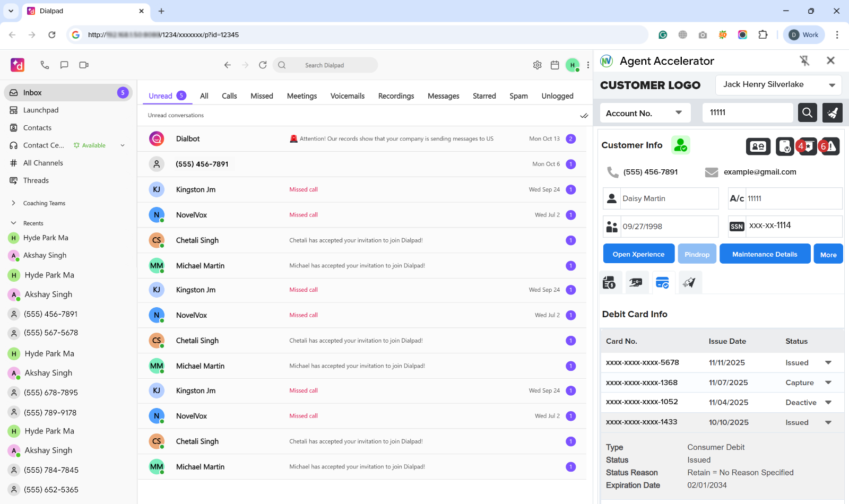Select Inbox in the sidebar
This screenshot has width=849, height=504.
coord(68,92)
